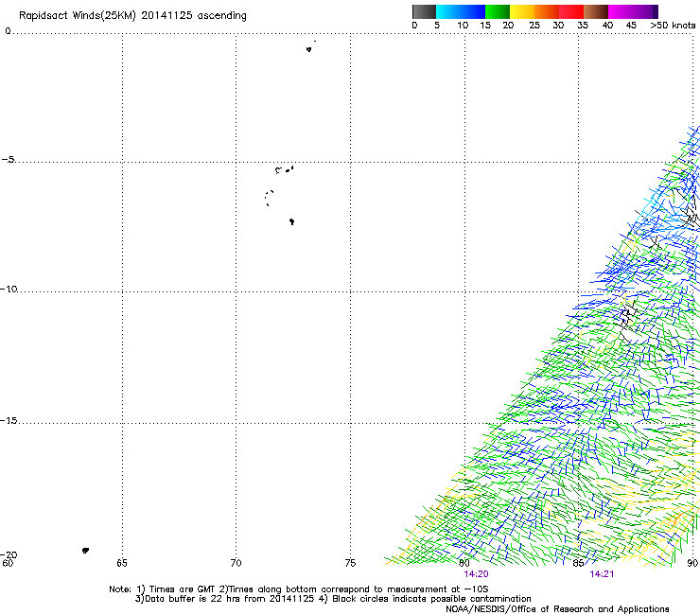Viewport: 700px width, 615px height.
Task: Click the '75' longitude axis label
Action: (x=350, y=563)
